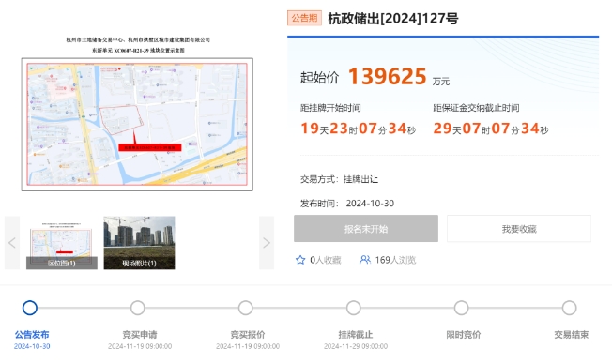The width and height of the screenshot is (612, 364).
Task: Click the 169人浏览 text
Action: coord(395,260)
